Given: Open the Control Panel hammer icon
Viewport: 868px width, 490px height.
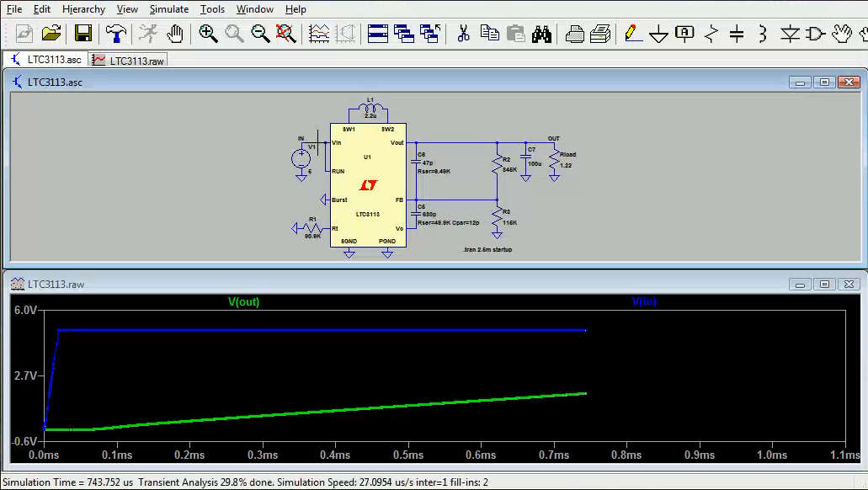Looking at the screenshot, I should tap(115, 34).
